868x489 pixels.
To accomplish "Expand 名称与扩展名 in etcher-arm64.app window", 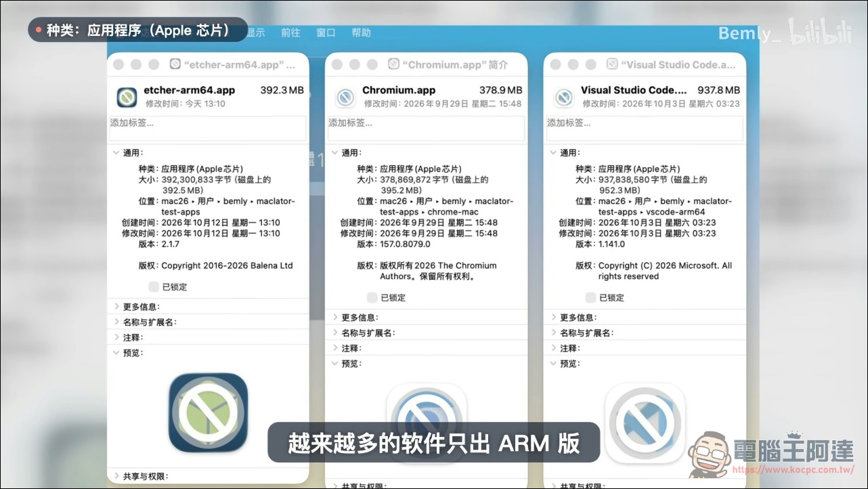I will click(x=116, y=322).
